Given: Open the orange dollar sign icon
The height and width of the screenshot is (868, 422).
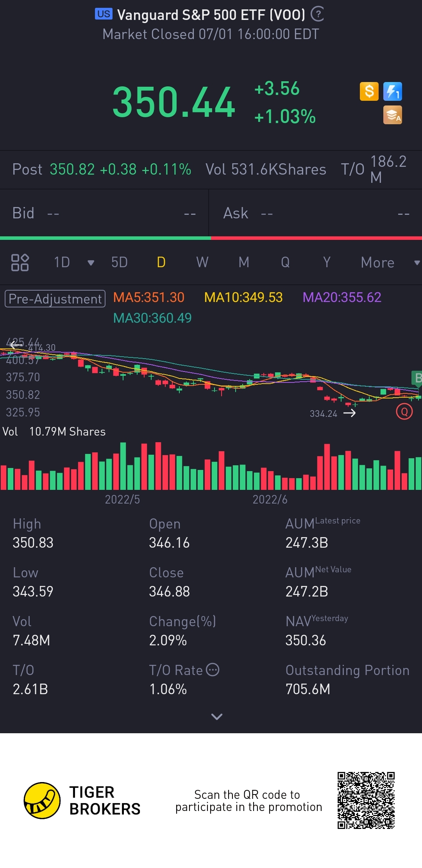Looking at the screenshot, I should [x=369, y=91].
